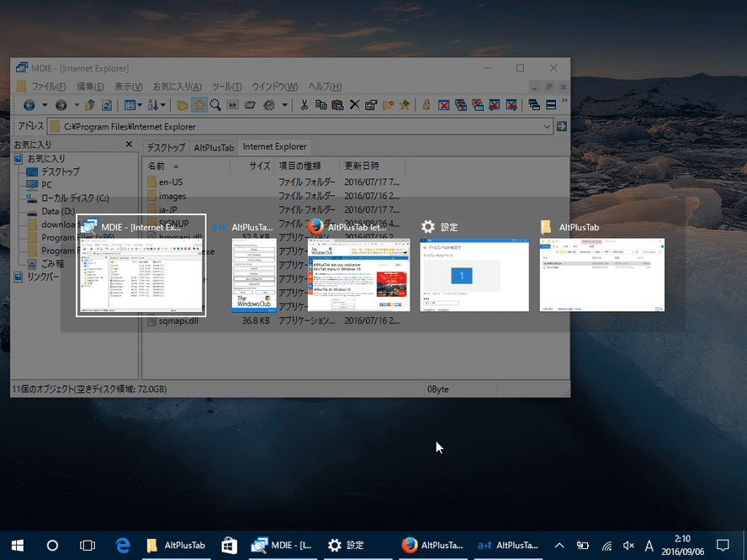
Task: Click the Wi-Fi network icon in system tray
Action: pos(607,546)
